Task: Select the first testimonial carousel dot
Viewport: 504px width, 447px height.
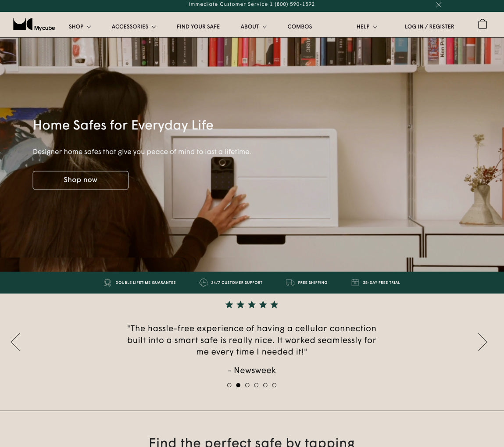Action: click(x=229, y=385)
